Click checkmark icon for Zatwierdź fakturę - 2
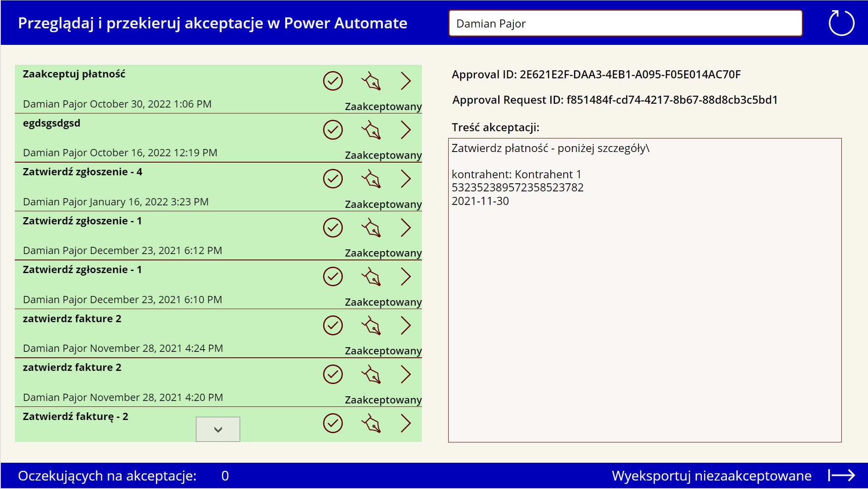This screenshot has width=868, height=489. (x=333, y=423)
